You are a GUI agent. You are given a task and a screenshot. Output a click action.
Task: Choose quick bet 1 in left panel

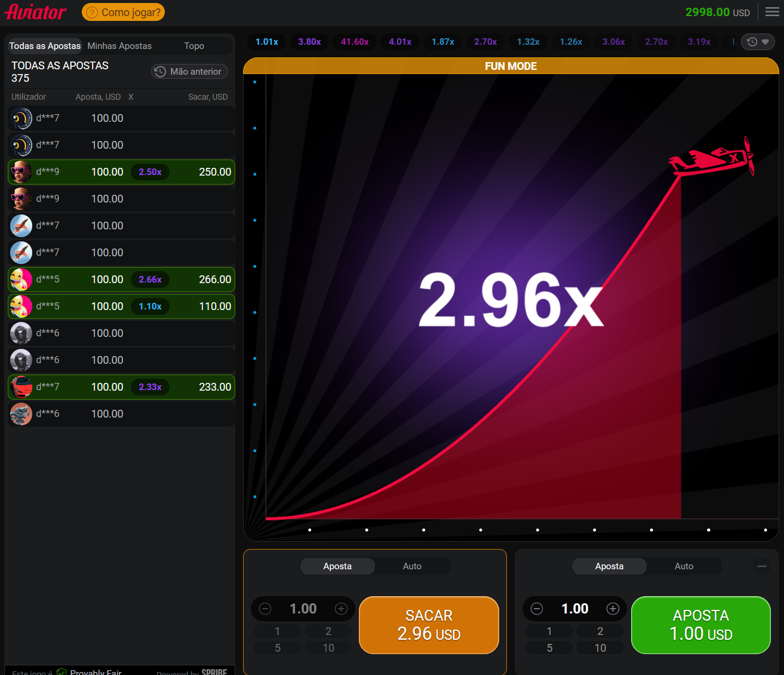[x=277, y=631]
